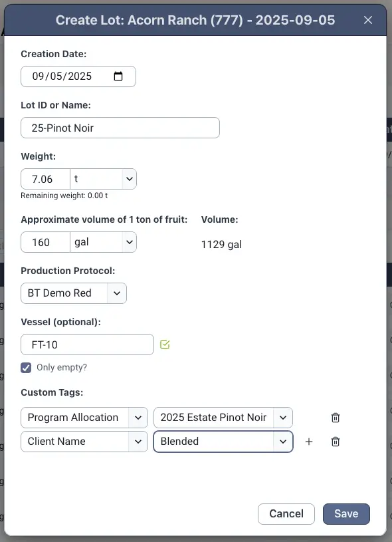
Task: Open the gal volume unit dropdown
Action: [x=103, y=242]
